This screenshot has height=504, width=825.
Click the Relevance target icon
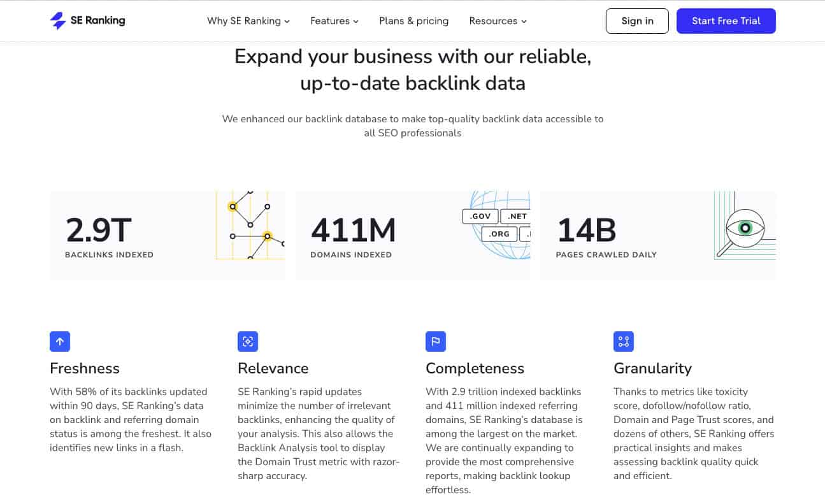(x=248, y=342)
